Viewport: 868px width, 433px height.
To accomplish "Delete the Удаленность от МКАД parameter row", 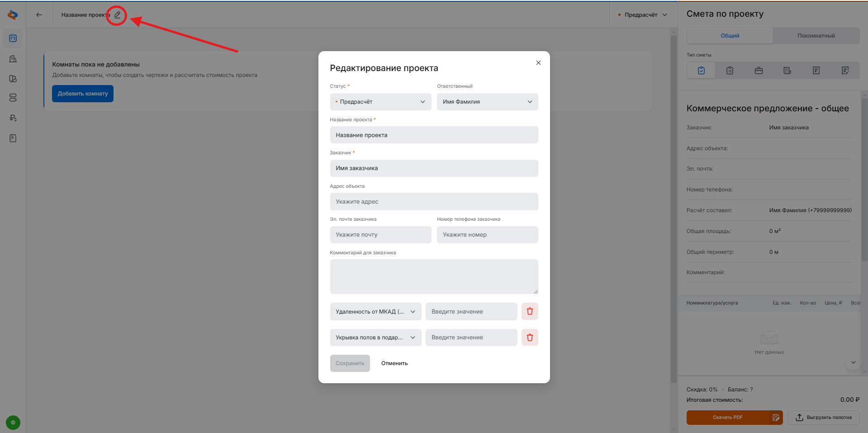I will (530, 311).
